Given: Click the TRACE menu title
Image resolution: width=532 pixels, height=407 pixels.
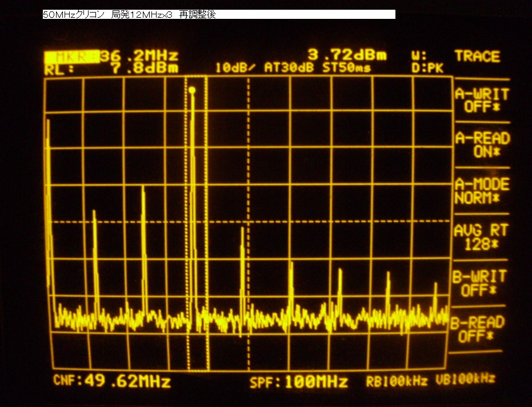Looking at the screenshot, I should [x=477, y=57].
